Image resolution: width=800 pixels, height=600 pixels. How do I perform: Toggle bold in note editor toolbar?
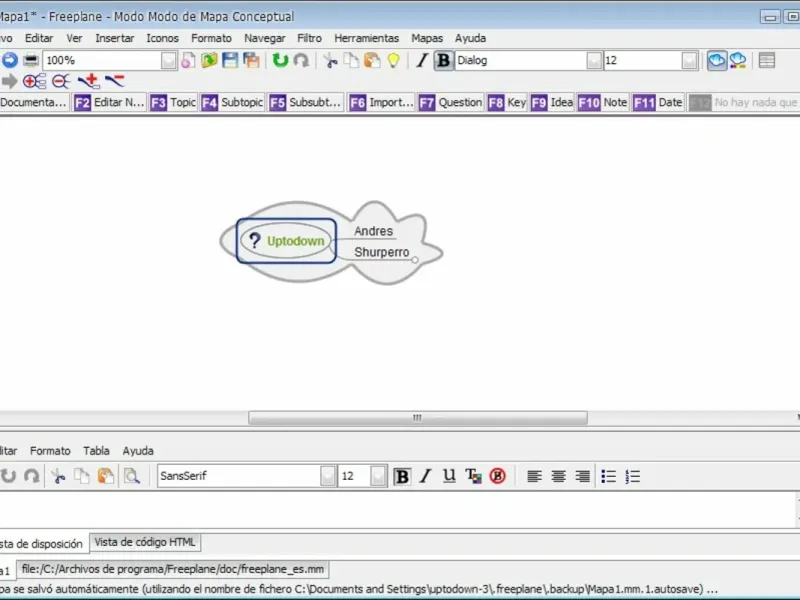[x=402, y=476]
